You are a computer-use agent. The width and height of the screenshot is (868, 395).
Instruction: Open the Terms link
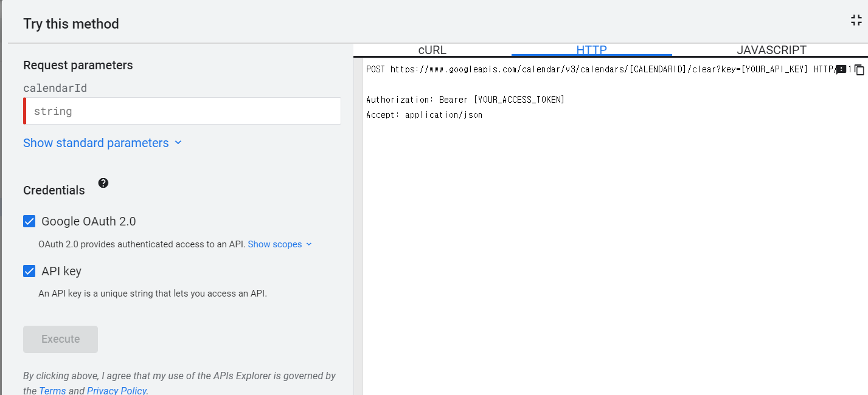pyautogui.click(x=52, y=390)
